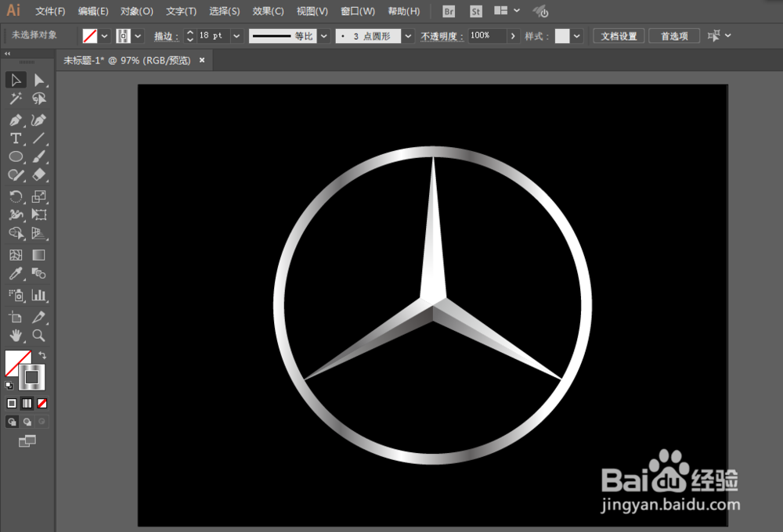Select the Zoom tool
This screenshot has height=532, width=783.
click(39, 336)
